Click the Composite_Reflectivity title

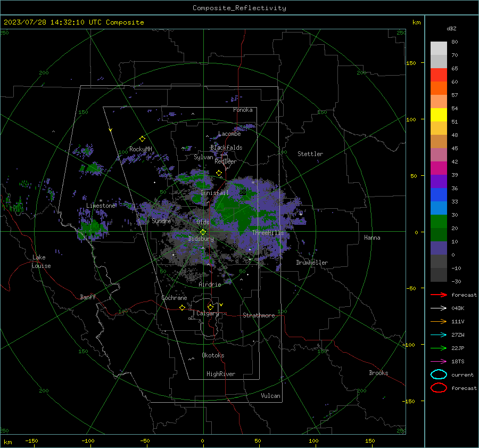(x=240, y=8)
